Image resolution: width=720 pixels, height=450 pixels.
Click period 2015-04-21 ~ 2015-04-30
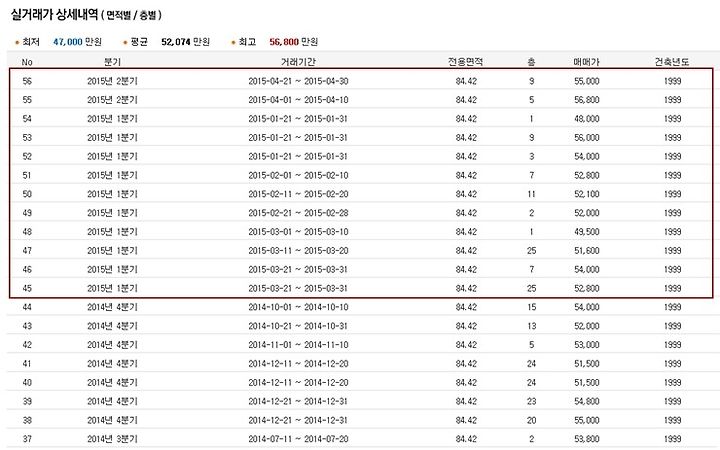pos(298,81)
